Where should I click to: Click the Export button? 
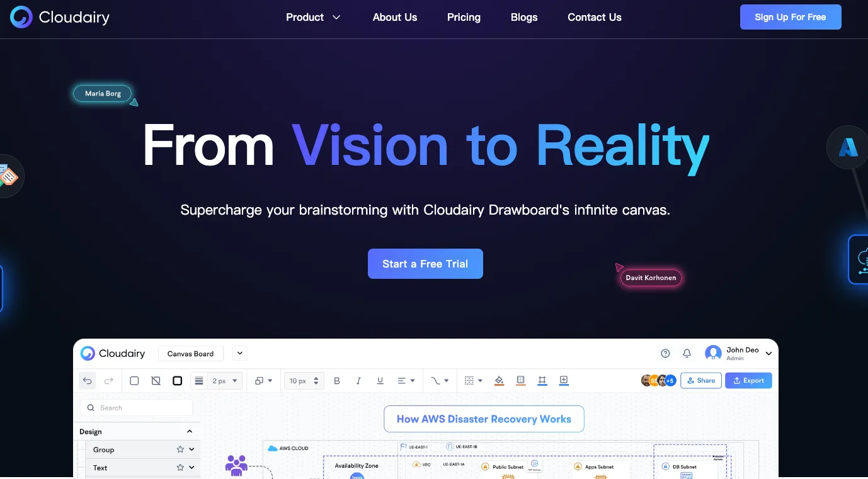click(x=748, y=380)
